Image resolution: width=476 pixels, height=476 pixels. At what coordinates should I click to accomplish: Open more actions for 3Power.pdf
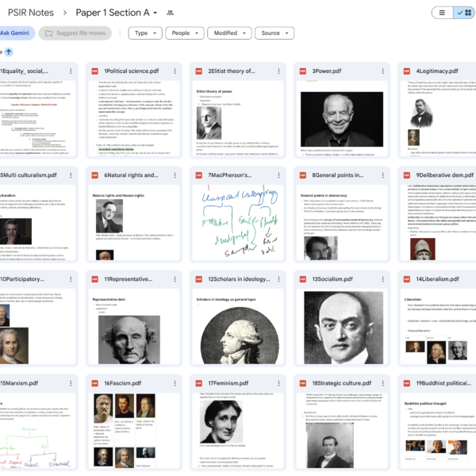click(x=383, y=71)
